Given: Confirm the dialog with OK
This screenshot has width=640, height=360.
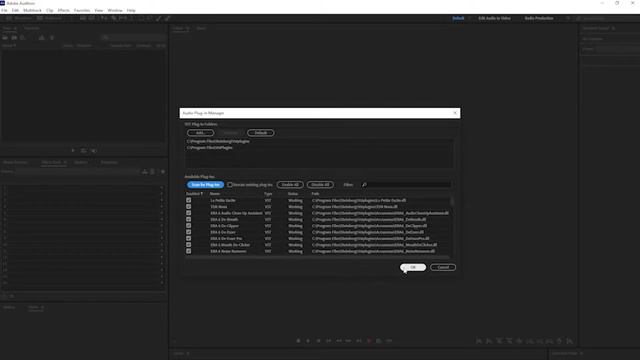Looking at the screenshot, I should pos(413,267).
